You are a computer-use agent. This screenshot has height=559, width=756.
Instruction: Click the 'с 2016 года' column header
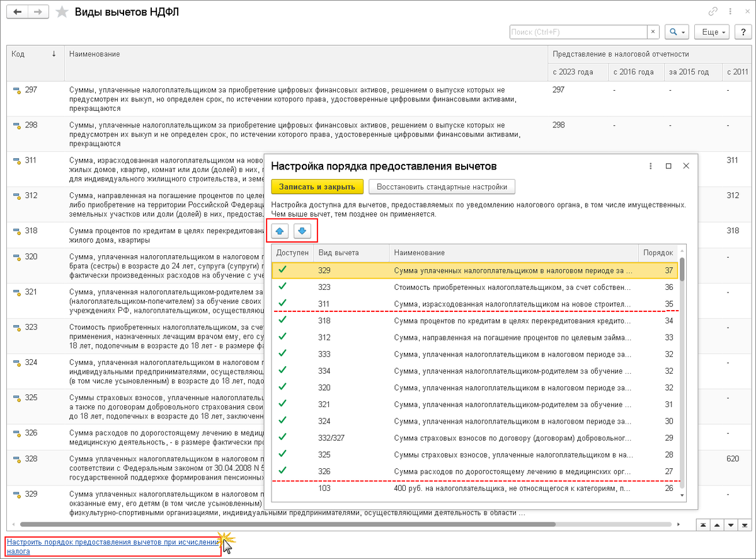[x=636, y=72]
